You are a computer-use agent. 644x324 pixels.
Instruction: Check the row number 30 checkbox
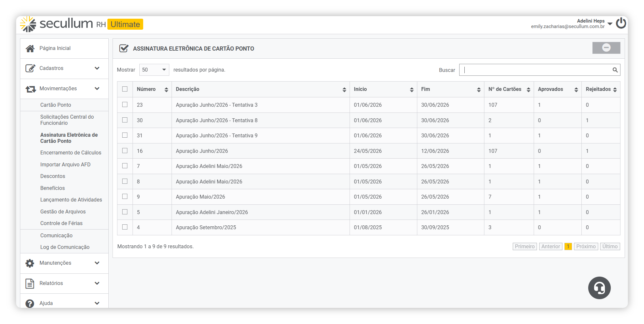(125, 120)
